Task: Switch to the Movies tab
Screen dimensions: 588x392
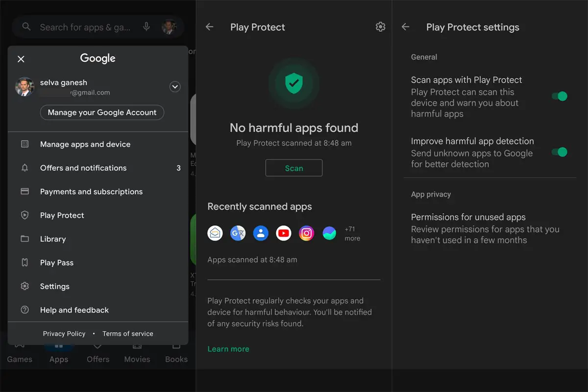Action: click(x=137, y=354)
